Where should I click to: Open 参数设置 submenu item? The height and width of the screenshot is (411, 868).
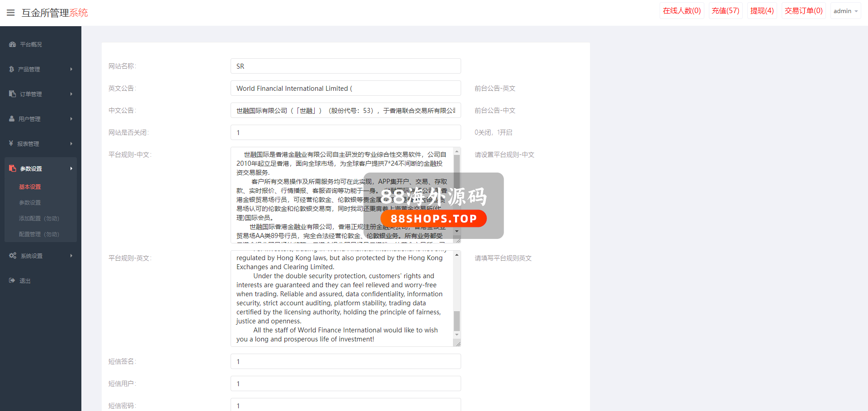click(30, 203)
